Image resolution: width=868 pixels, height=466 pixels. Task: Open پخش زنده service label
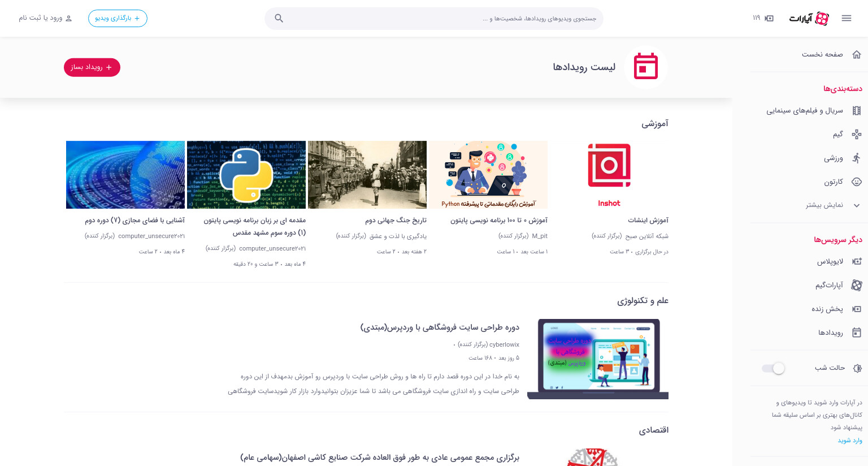[x=827, y=309]
